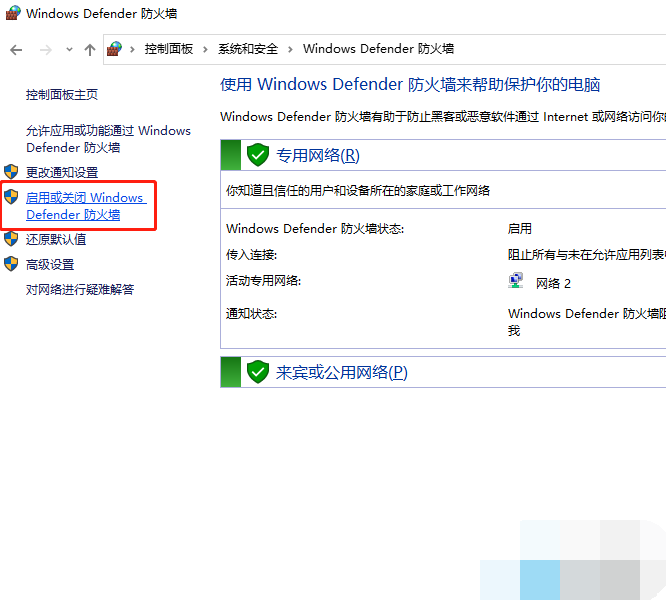Click the green shield icon for 来宾或公用网络
Viewport: 666px width, 601px height.
[258, 372]
